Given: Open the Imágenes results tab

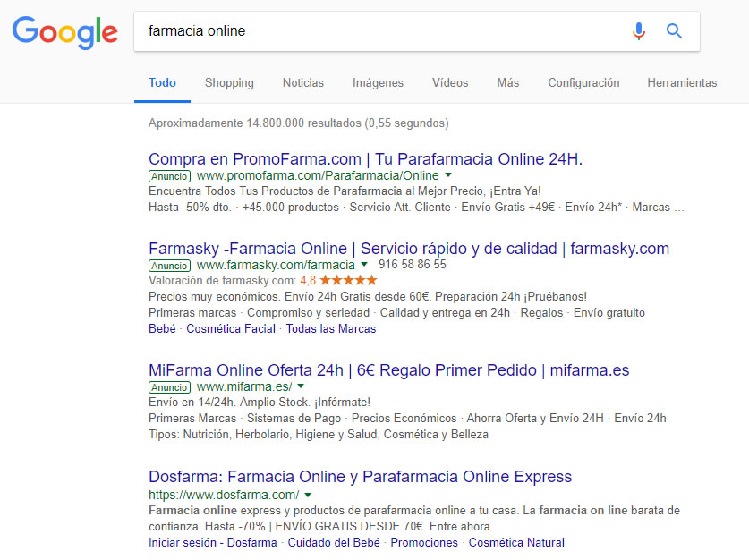Looking at the screenshot, I should pos(378,82).
